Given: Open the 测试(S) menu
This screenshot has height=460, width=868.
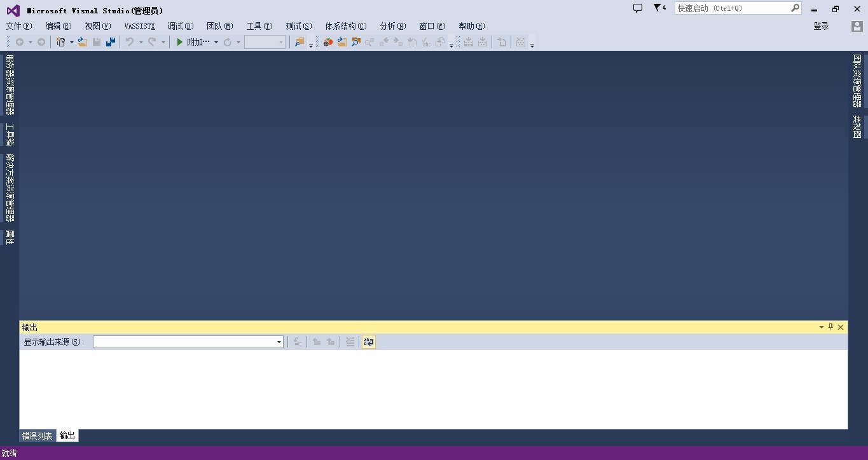Looking at the screenshot, I should pyautogui.click(x=299, y=26).
